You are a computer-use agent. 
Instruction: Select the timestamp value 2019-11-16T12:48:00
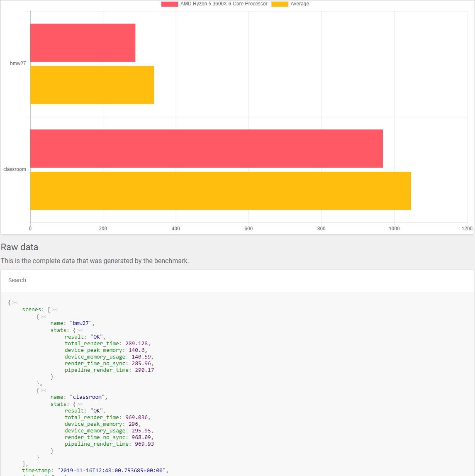112,471
